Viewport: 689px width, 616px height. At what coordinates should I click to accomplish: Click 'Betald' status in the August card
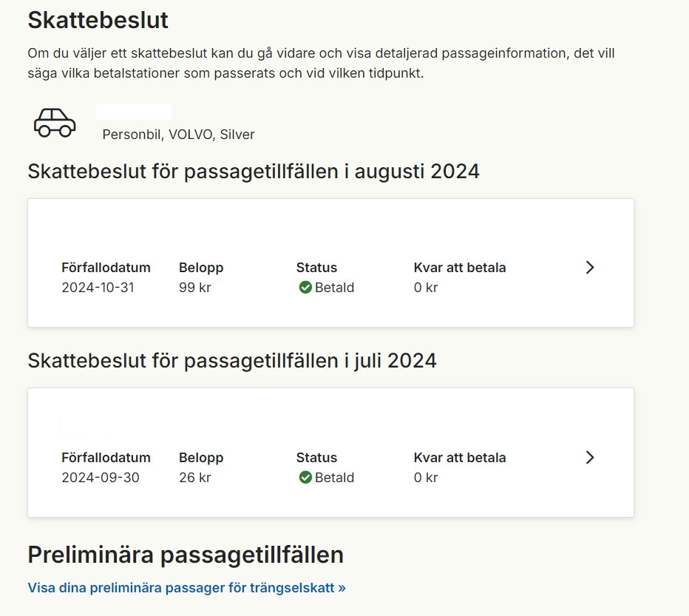pos(334,288)
